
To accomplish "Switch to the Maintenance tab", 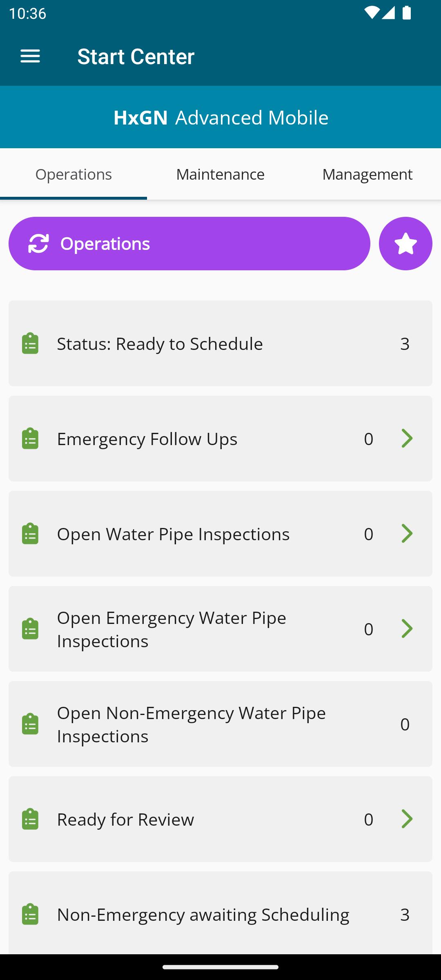I will coord(220,174).
